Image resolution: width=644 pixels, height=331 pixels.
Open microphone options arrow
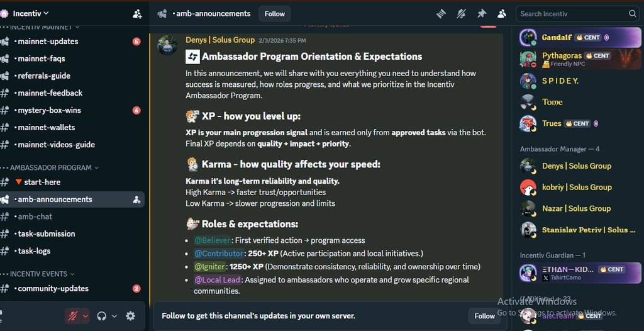86,316
